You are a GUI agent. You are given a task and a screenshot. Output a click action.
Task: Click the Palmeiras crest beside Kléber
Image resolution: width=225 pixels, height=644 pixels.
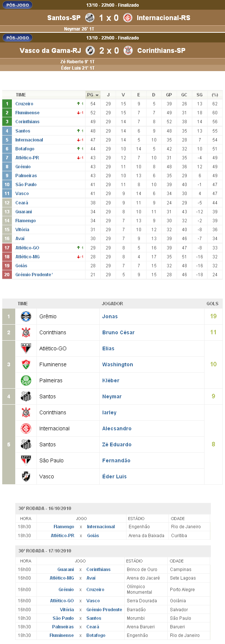(x=26, y=380)
